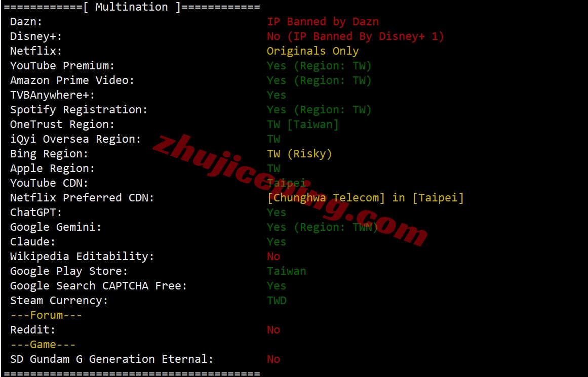The image size is (588, 377).
Task: Click the Bing Region 'TW (Risky)' value
Action: [x=300, y=154]
